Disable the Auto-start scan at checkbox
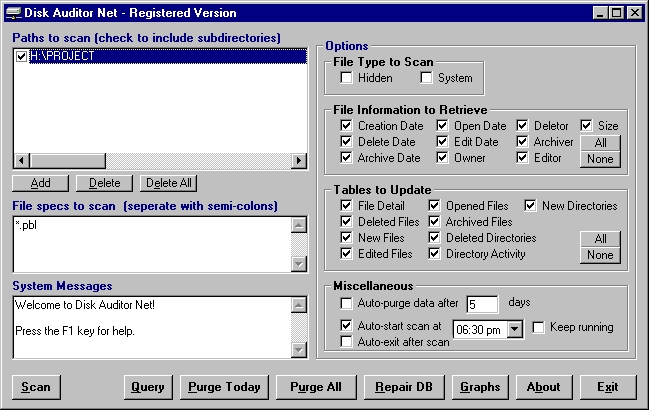Screen dimensions: 649x410 pos(346,326)
